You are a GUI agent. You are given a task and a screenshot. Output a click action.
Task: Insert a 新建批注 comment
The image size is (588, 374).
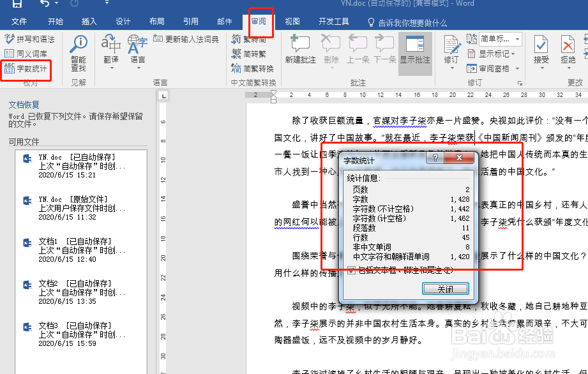coord(300,50)
